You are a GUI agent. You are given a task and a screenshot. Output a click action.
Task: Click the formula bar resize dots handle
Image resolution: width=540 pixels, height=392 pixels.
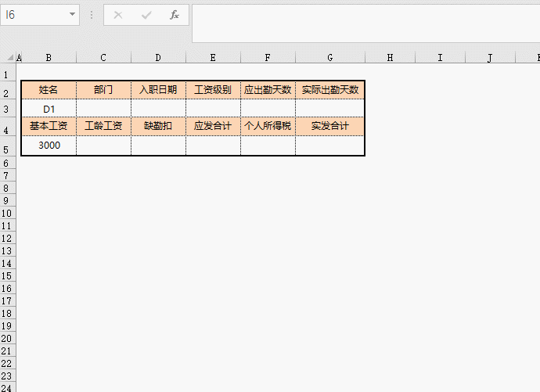click(92, 15)
